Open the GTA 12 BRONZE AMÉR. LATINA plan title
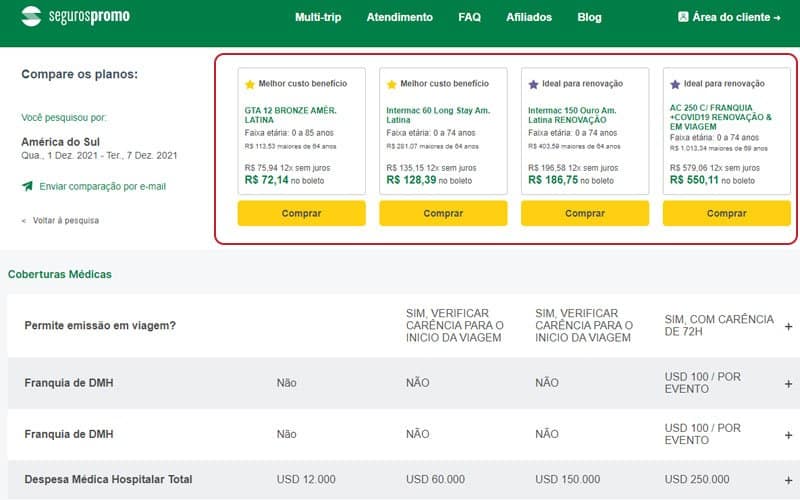The width and height of the screenshot is (800, 500). [x=290, y=115]
